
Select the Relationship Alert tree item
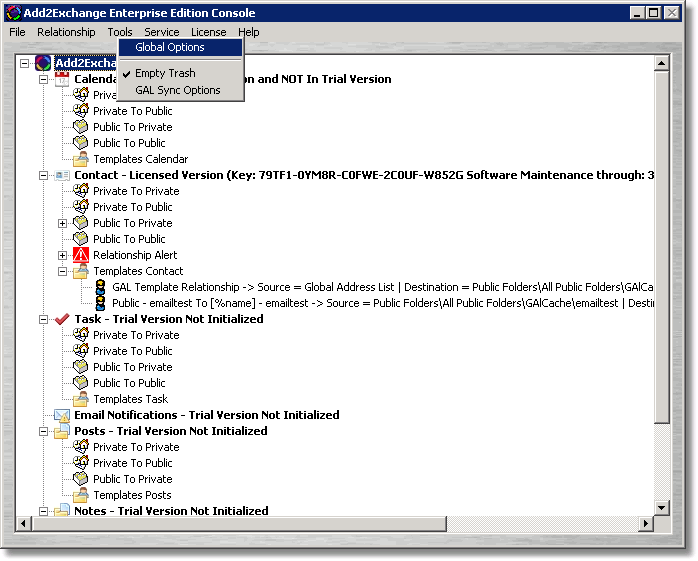coord(135,255)
